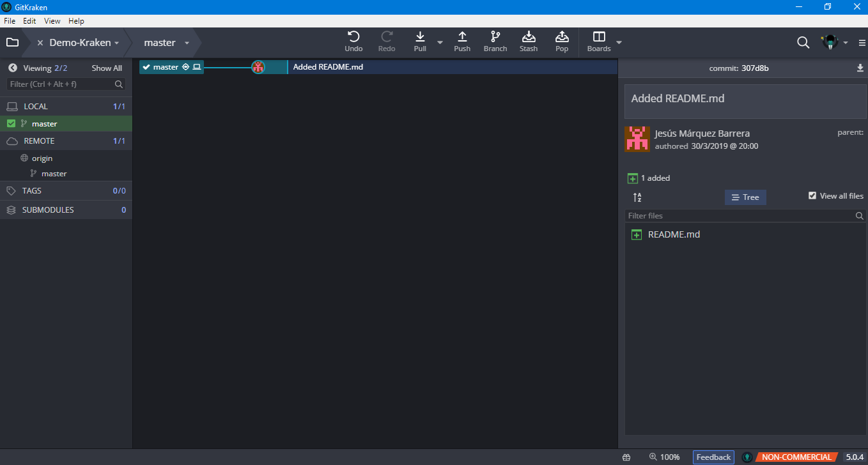The height and width of the screenshot is (465, 868).
Task: Click the master branch label in graph
Action: pyautogui.click(x=171, y=67)
